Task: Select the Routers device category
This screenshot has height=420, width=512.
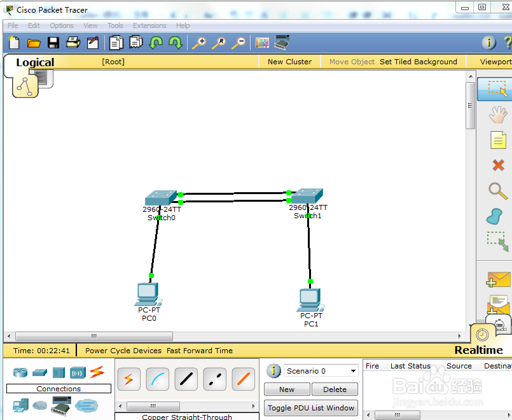Action: [x=20, y=372]
